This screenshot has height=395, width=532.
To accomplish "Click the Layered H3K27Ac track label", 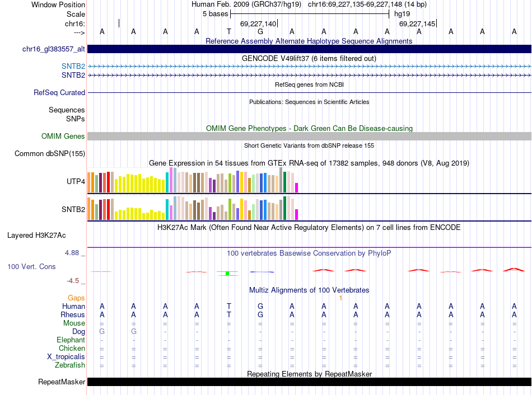I will click(36, 236).
